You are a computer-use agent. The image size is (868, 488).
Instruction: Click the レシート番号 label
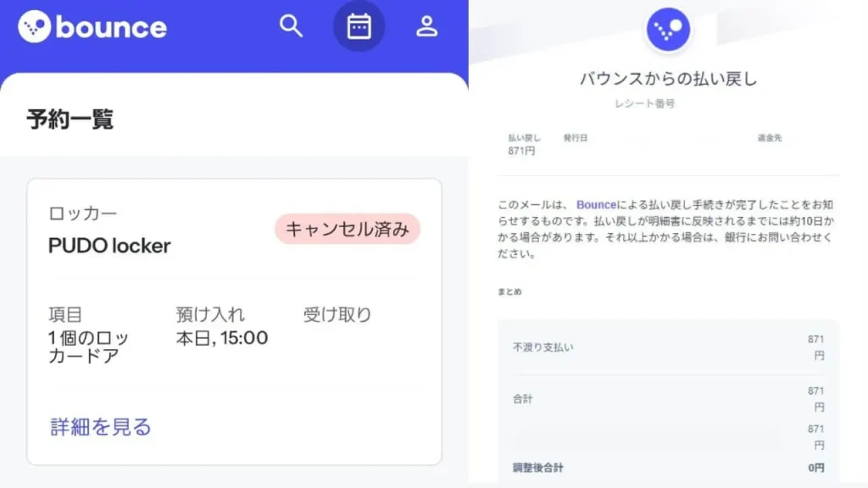(x=645, y=103)
